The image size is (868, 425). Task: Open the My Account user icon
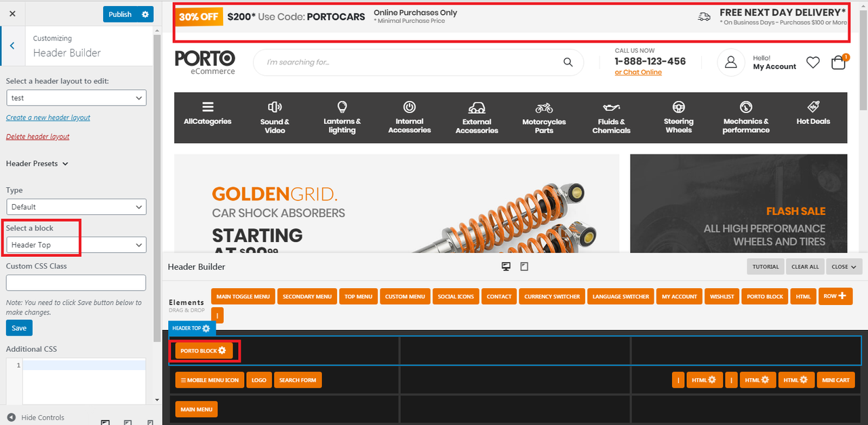click(731, 62)
